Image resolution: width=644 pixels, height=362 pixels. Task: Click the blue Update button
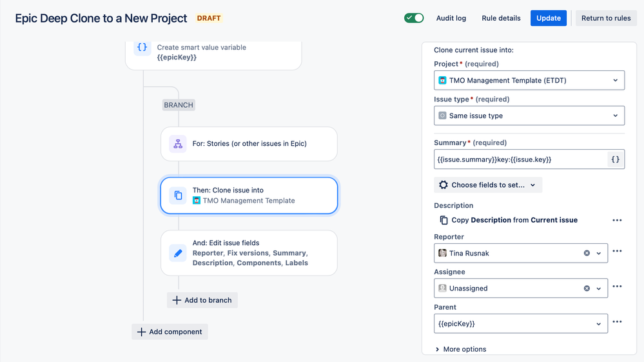click(549, 18)
